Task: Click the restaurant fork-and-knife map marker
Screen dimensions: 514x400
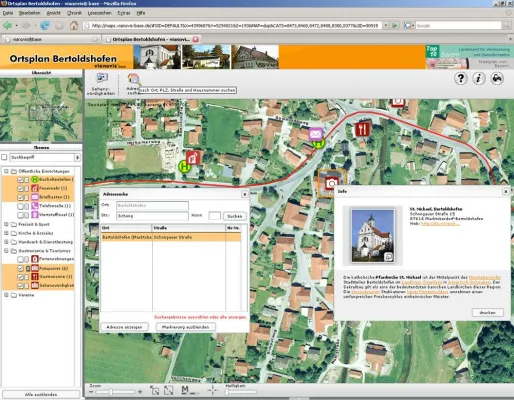Action: [x=362, y=129]
